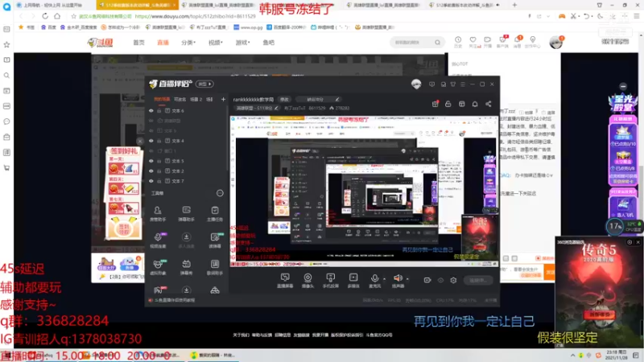Screen dimensions: 644x362
Task: Open the 斗鱼直播伴侣使用教程 link
Action: point(174,300)
